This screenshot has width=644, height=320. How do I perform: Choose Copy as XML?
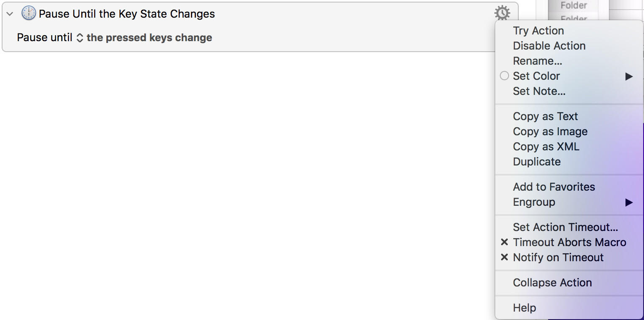(570, 147)
